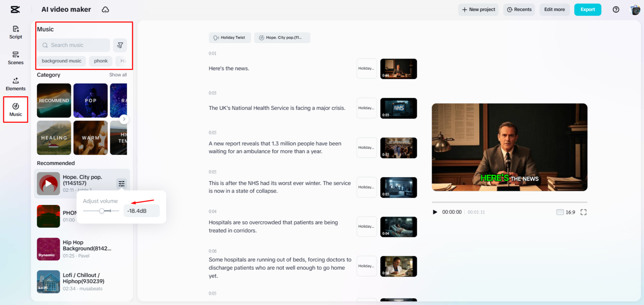This screenshot has height=305, width=644.
Task: Open the Script panel in sidebar
Action: click(15, 32)
